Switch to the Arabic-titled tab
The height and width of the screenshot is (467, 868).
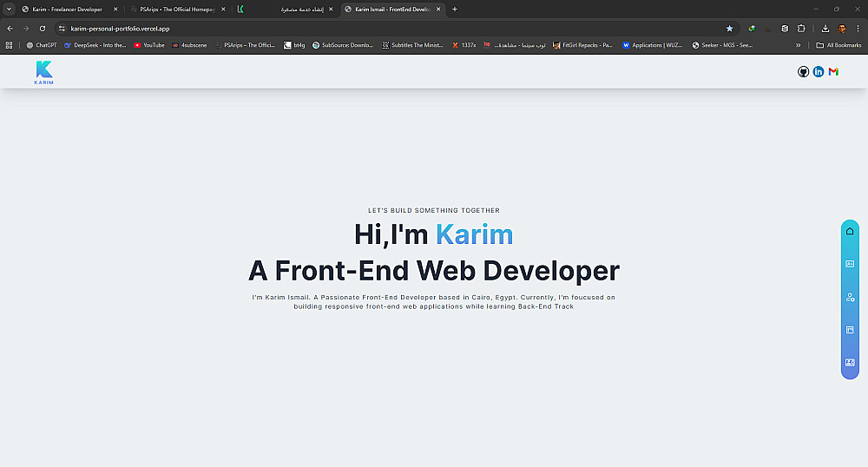click(285, 10)
